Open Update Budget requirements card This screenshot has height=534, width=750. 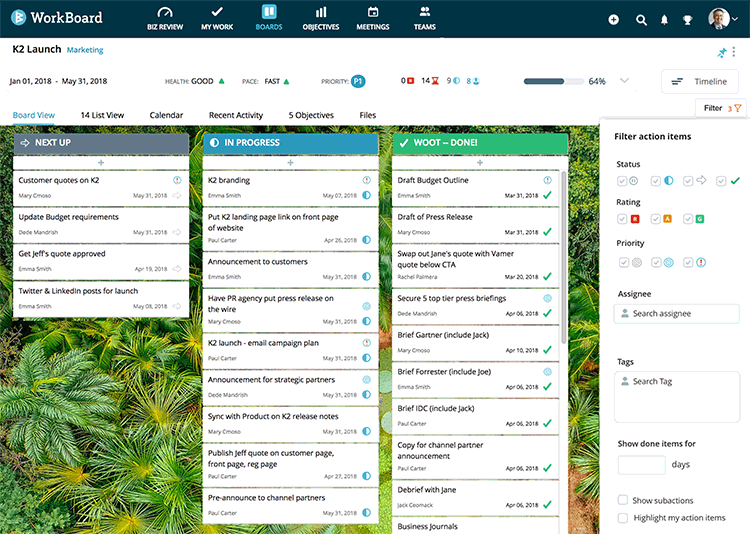pos(101,224)
